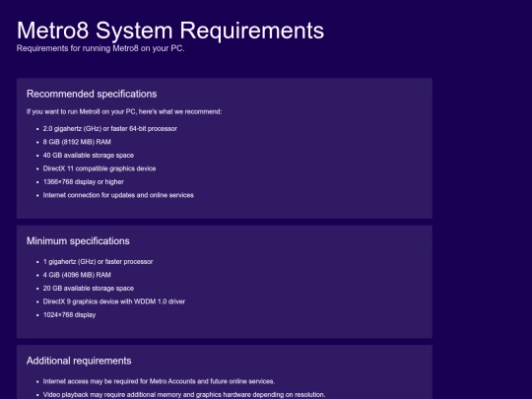Select 'DirectX 11 compatible graphics device' line
Image resolution: width=532 pixels, height=399 pixels.
coord(100,168)
